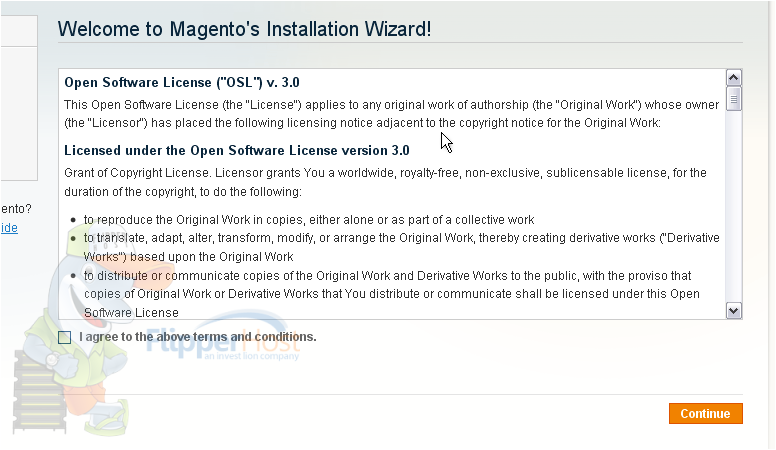Click the orange Continue button
This screenshot has width=776, height=450.
point(705,413)
